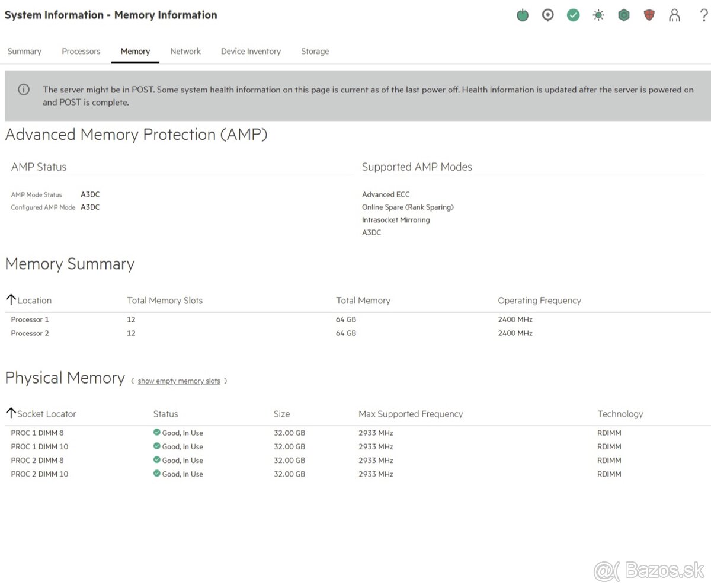
Task: Sort by Operating Frequency column header
Action: pos(540,301)
